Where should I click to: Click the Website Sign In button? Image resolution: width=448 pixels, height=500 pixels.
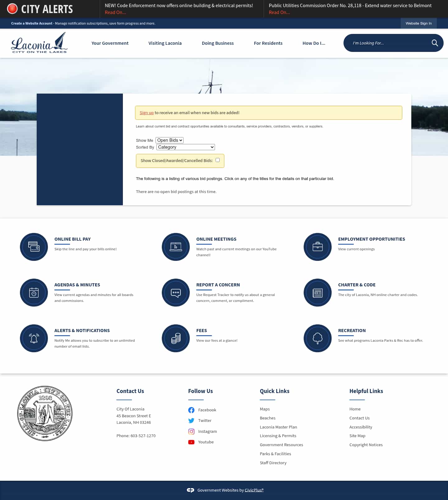[419, 23]
